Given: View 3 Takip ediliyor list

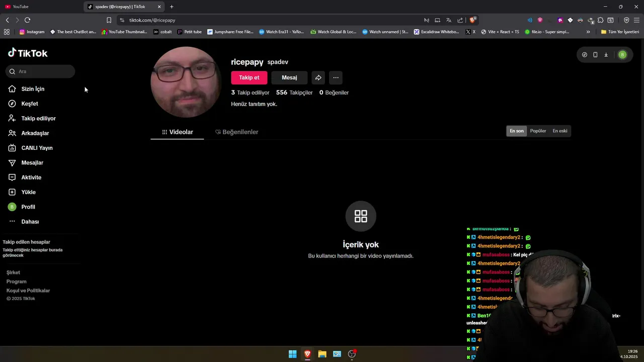Looking at the screenshot, I should click(250, 93).
